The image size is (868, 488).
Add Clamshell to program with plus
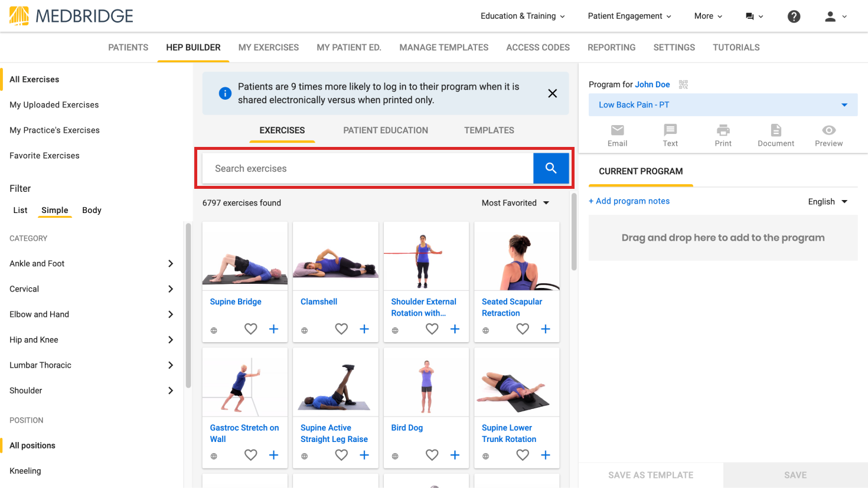(364, 329)
